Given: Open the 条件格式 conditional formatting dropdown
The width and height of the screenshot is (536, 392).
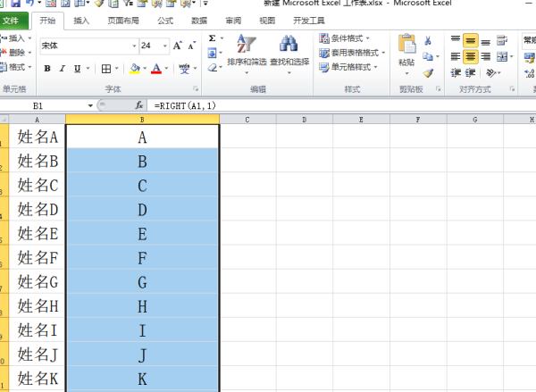Looking at the screenshot, I should pos(345,38).
